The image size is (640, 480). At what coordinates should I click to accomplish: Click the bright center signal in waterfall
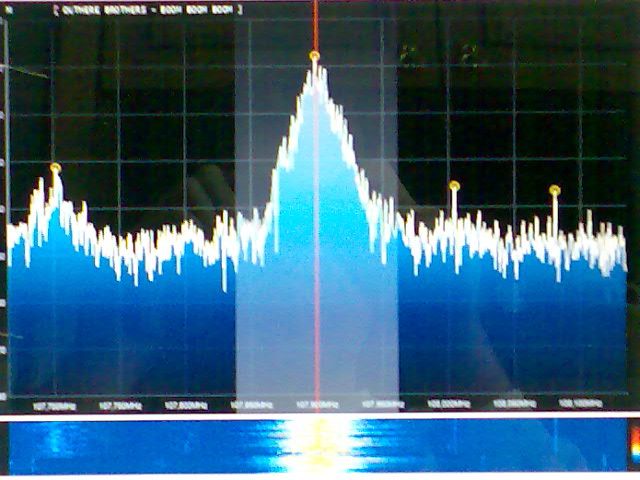click(318, 445)
